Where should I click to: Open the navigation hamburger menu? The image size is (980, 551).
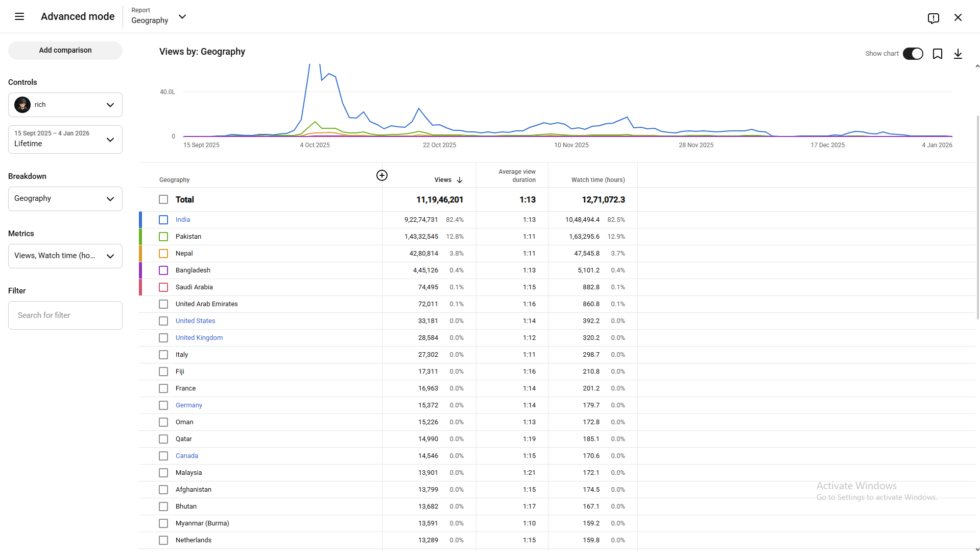pos(19,16)
